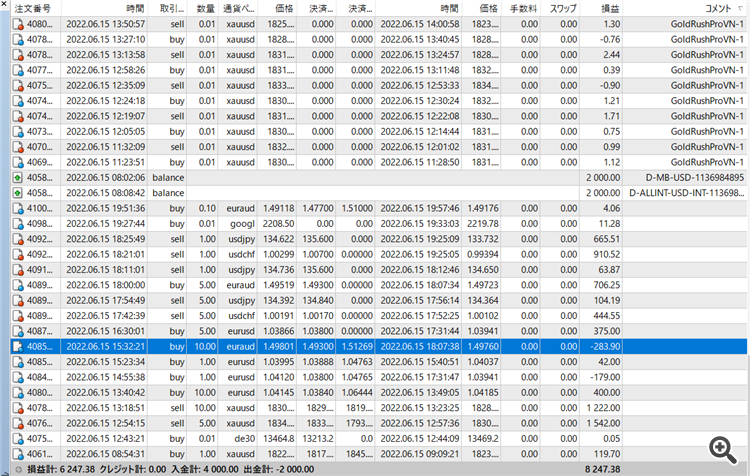Click the order icon for 18:25:49 usdjpy sell
This screenshot has height=476, width=750.
18,239
